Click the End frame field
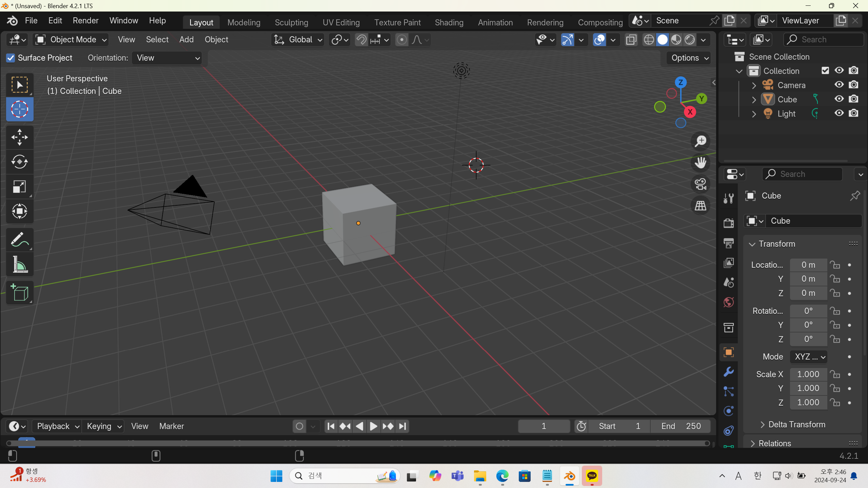 point(680,426)
